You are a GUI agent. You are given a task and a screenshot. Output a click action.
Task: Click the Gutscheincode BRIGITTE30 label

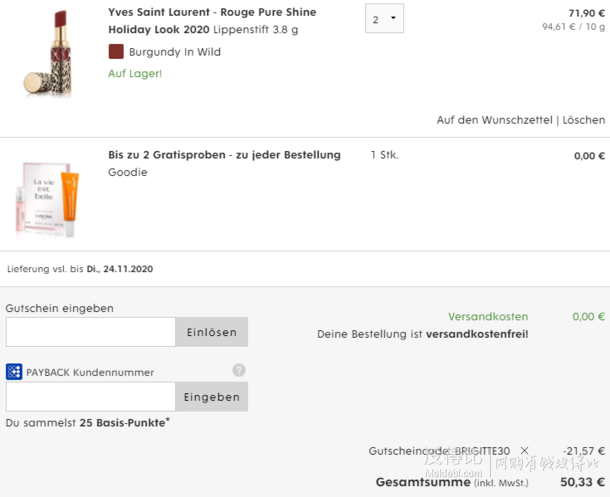[438, 452]
